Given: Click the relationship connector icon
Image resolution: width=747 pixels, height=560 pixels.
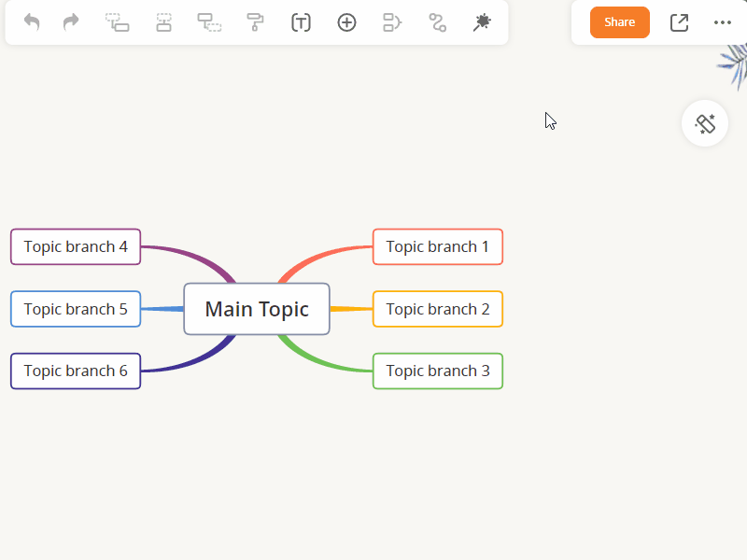Looking at the screenshot, I should tap(437, 22).
